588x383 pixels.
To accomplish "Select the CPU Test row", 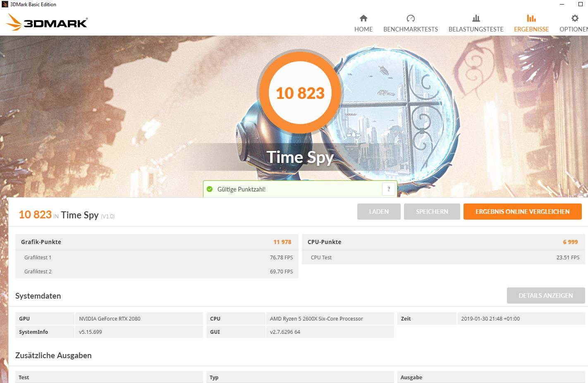I will [443, 257].
